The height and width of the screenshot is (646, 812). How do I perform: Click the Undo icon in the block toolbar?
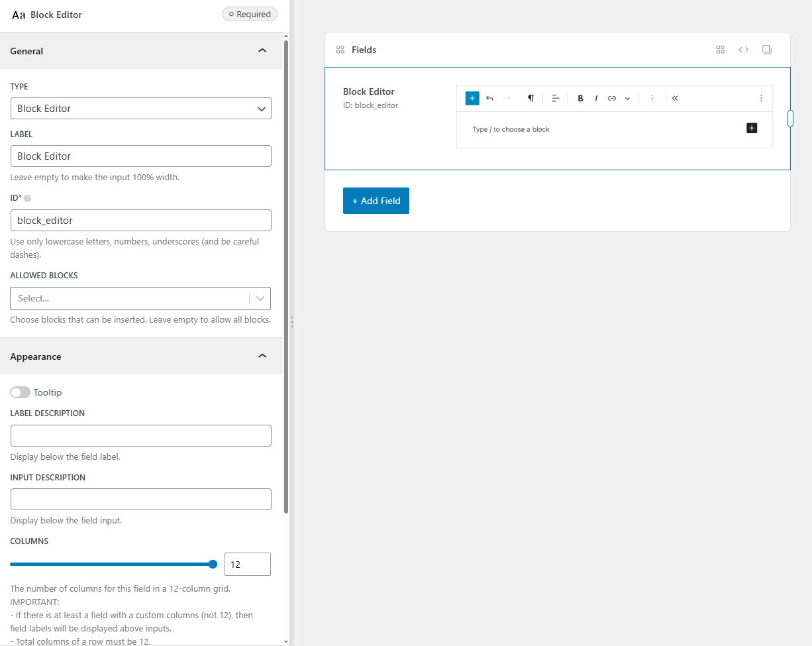[x=489, y=98]
